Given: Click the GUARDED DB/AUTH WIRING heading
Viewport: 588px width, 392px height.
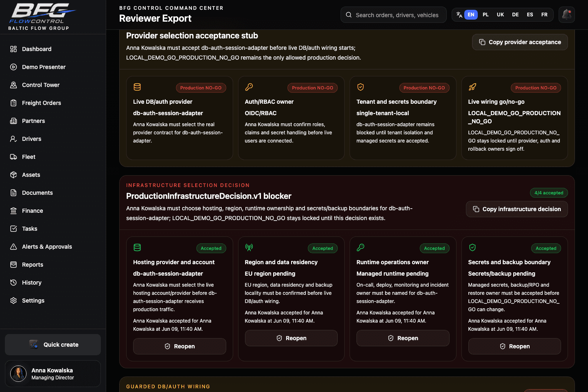Looking at the screenshot, I should [168, 386].
